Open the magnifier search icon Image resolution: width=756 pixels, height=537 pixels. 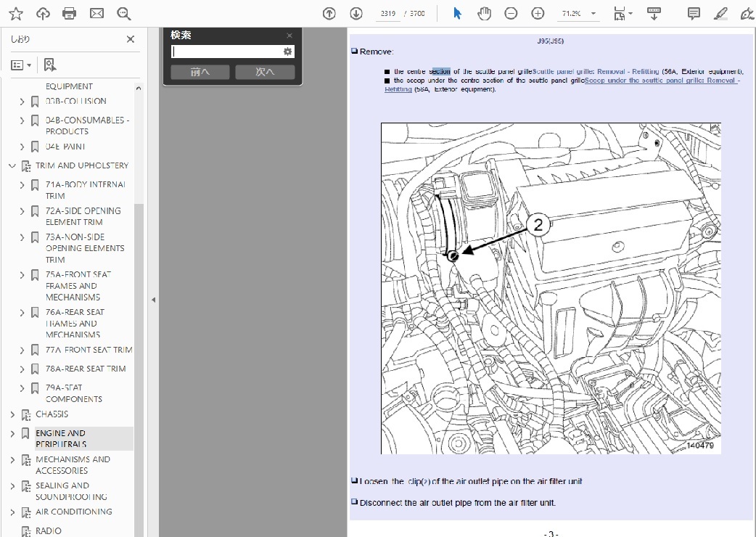124,14
